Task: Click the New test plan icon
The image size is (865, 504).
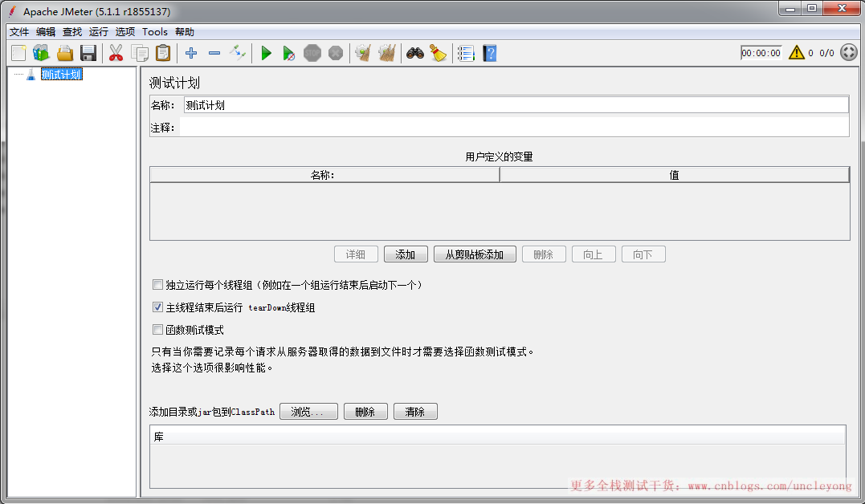Action: 18,53
